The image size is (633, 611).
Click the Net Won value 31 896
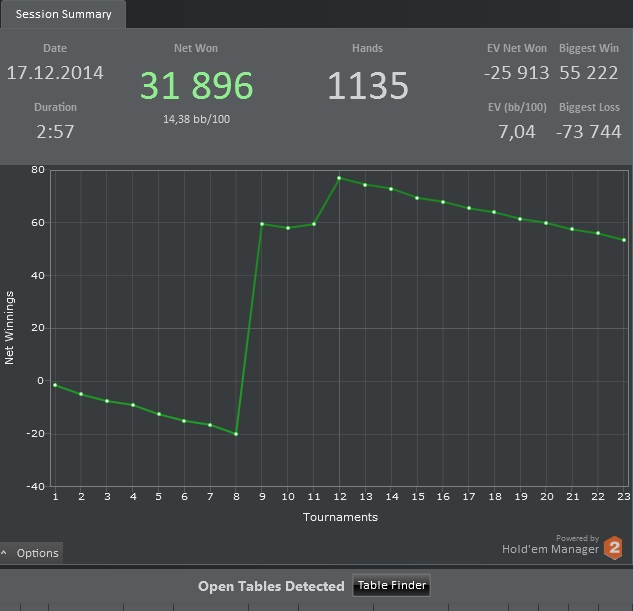[196, 86]
